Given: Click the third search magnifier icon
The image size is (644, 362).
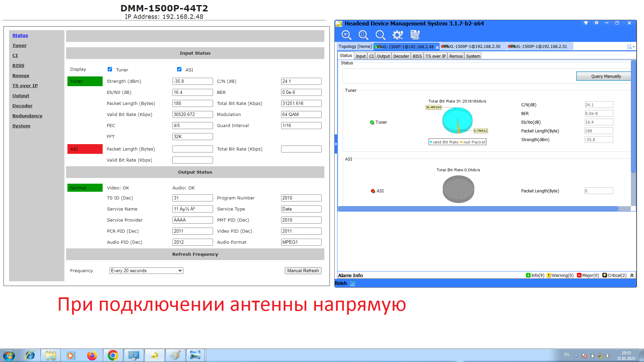Looking at the screenshot, I should pos(380,35).
